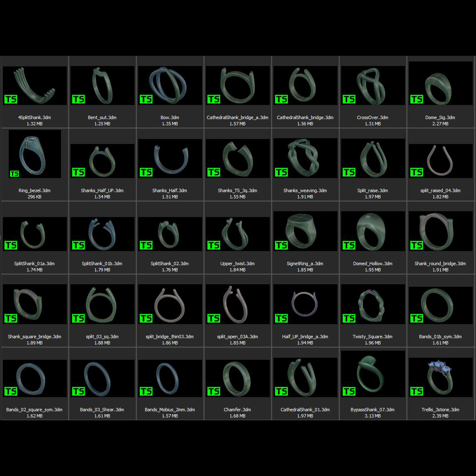Viewport: 476px width, 476px height.
Task: Click the TS badge on Shanks_weaving.3dm
Action: pyautogui.click(x=281, y=172)
